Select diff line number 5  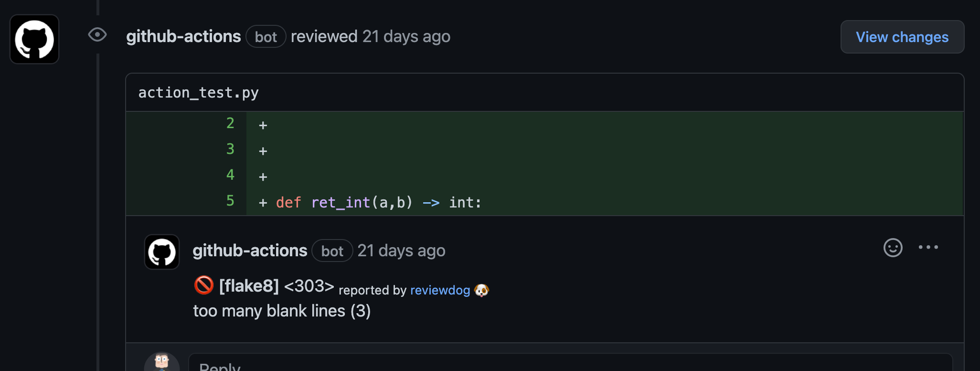click(230, 201)
